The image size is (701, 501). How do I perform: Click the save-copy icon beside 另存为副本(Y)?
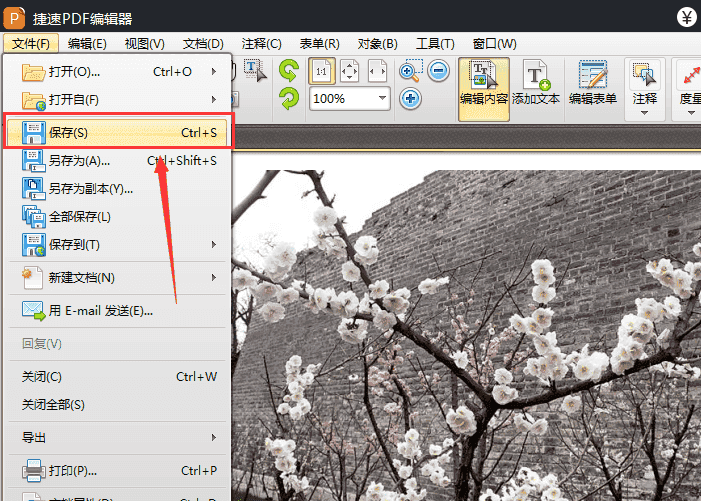pos(34,189)
